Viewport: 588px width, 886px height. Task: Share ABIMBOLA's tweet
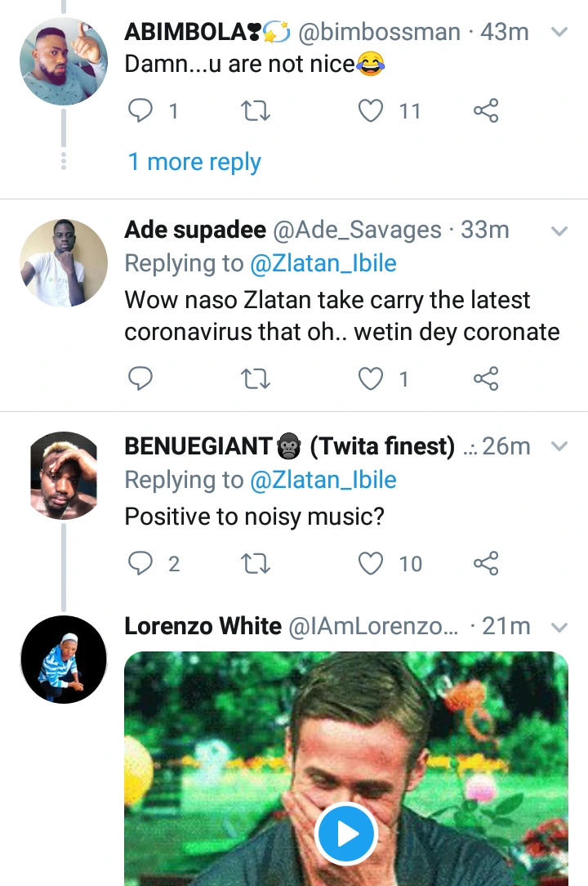[x=486, y=110]
